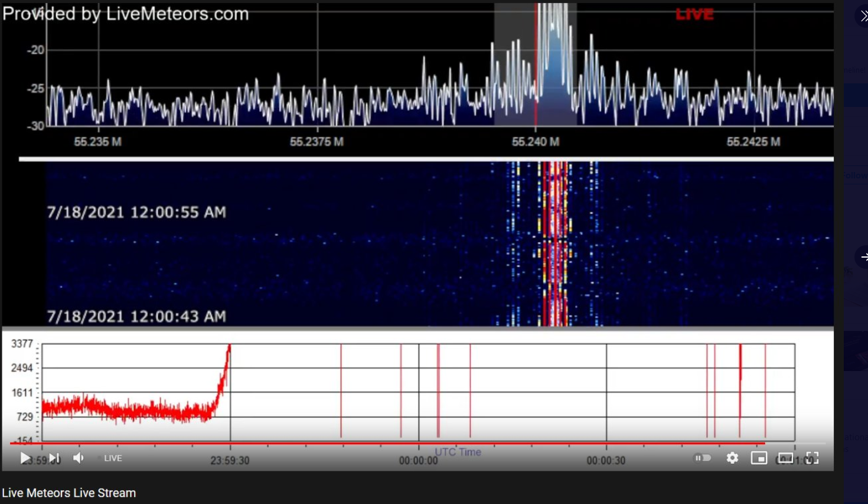This screenshot has width=868, height=504.
Task: Click the "55.2425 M" frequency label
Action: (753, 142)
